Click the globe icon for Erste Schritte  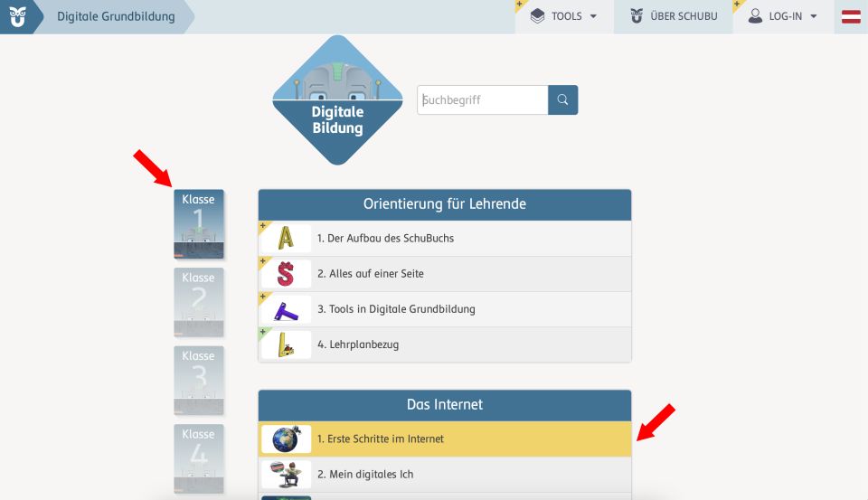[x=286, y=439]
